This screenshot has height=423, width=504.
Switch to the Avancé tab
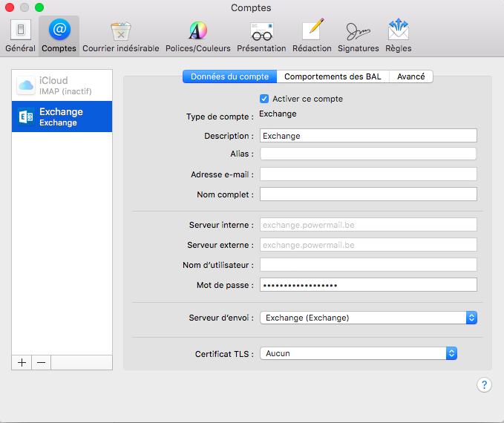pos(412,76)
